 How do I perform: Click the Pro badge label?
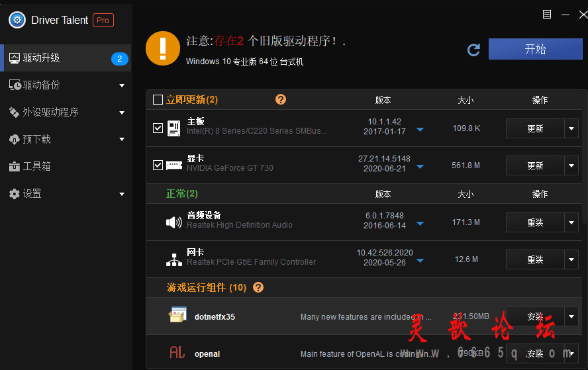point(103,21)
